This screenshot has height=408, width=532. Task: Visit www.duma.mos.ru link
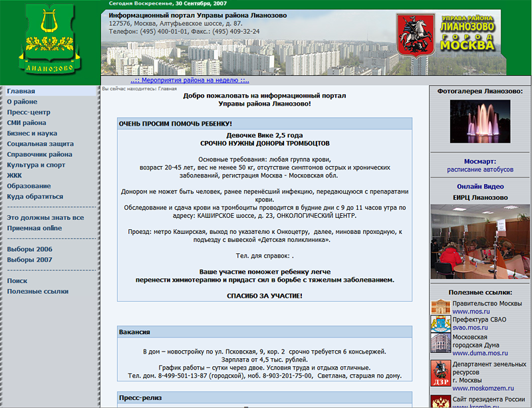(480, 353)
